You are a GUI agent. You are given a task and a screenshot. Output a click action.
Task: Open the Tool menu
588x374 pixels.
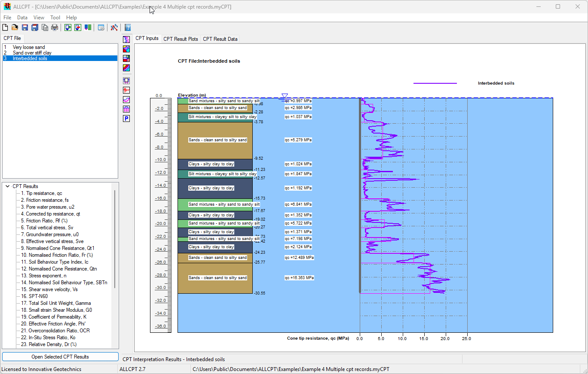(x=55, y=18)
